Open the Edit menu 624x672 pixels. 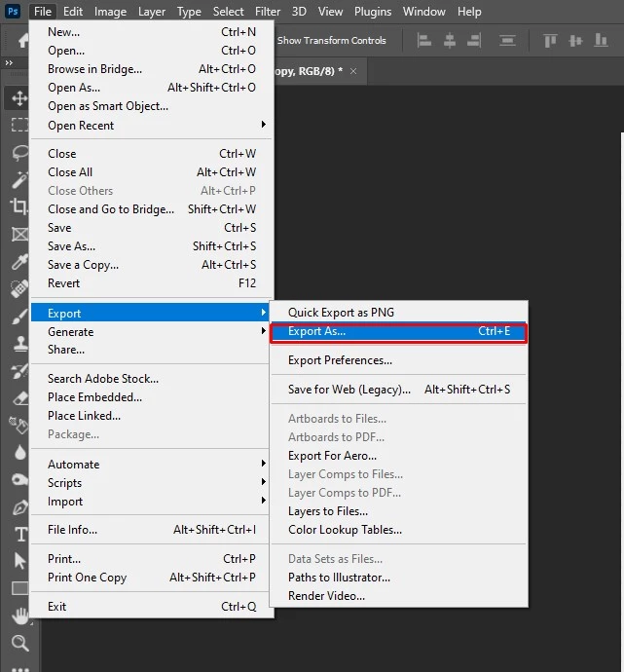(x=73, y=11)
